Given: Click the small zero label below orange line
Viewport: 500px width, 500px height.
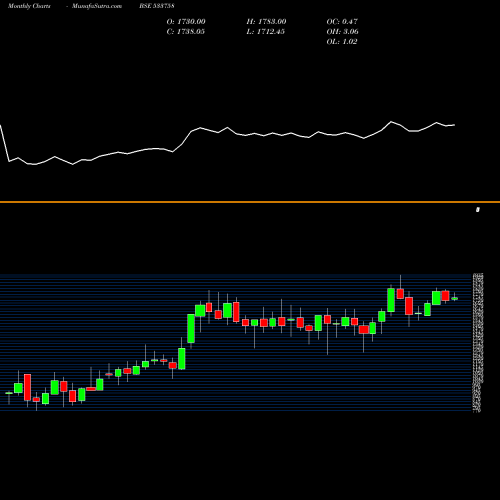Looking at the screenshot, I should 478,210.
